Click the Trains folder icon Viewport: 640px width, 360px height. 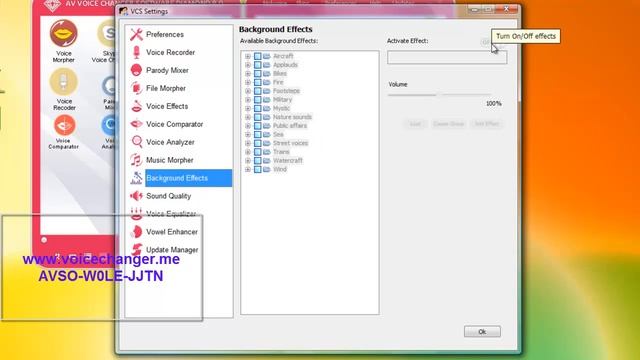tap(267, 152)
